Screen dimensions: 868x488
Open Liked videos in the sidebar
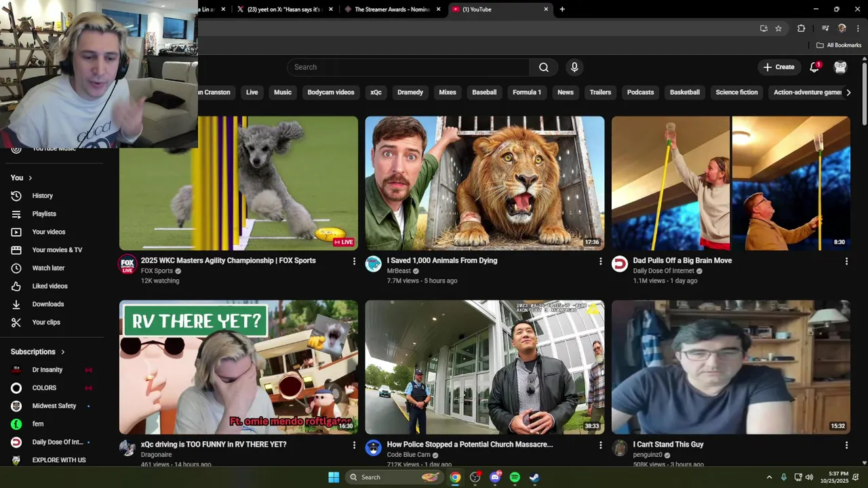click(x=50, y=286)
